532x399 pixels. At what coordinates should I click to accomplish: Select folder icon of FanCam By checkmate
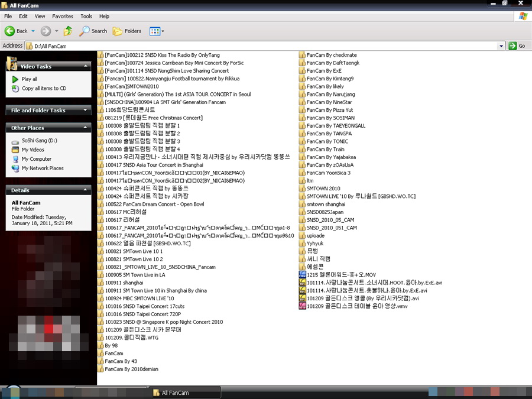click(302, 55)
